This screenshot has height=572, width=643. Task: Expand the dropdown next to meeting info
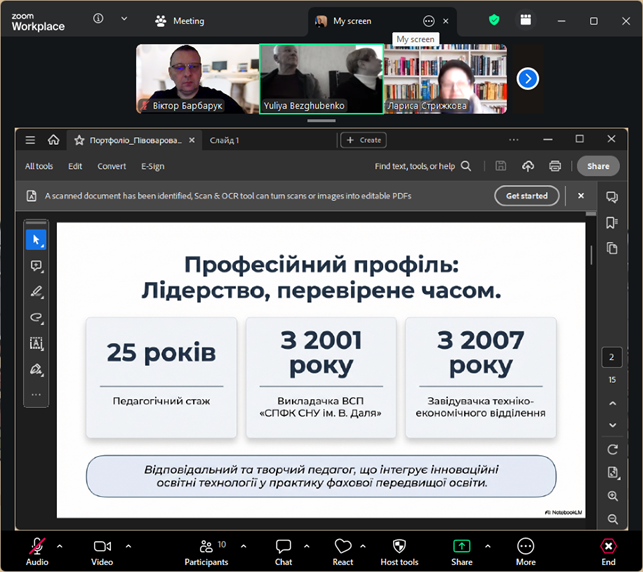(124, 18)
